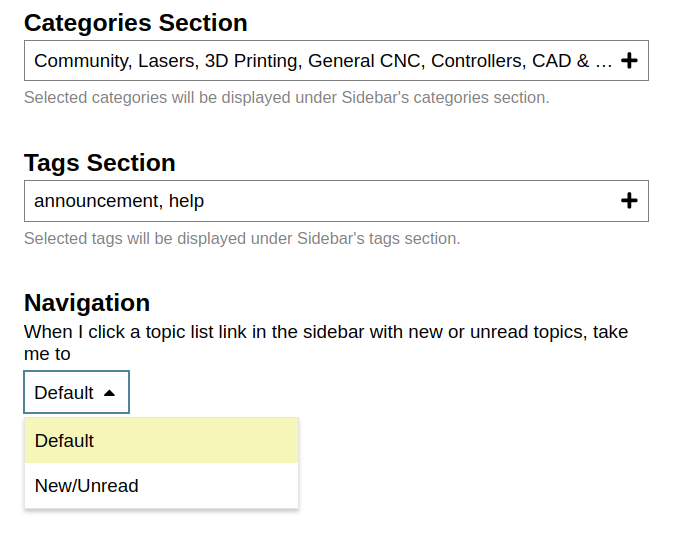This screenshot has height=538, width=675.
Task: Click the announcement tag text in field
Action: 99,201
